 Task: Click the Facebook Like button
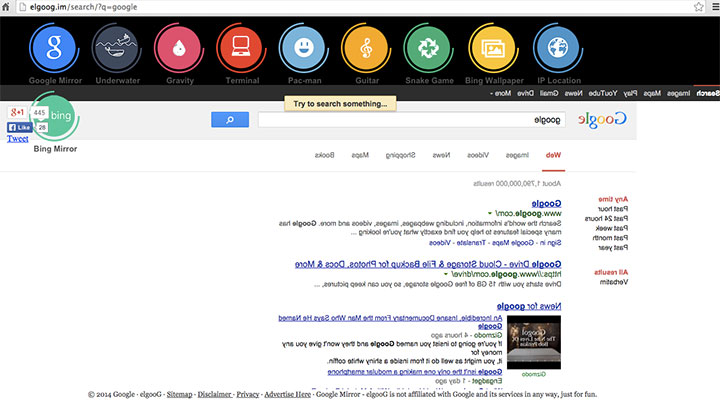click(x=19, y=127)
